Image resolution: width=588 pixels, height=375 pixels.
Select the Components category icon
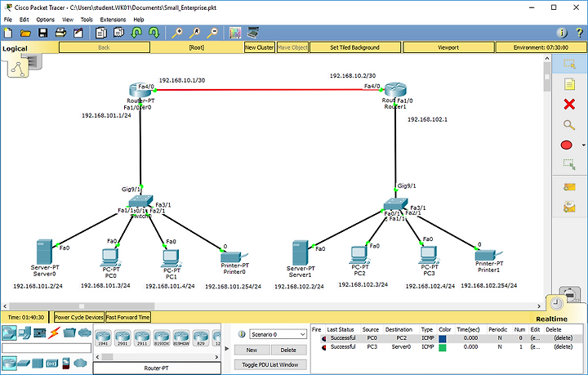tap(40, 333)
